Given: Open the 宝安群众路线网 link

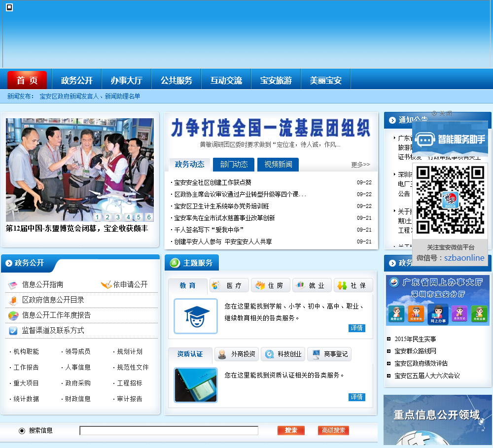Looking at the screenshot, I should coord(415,351).
